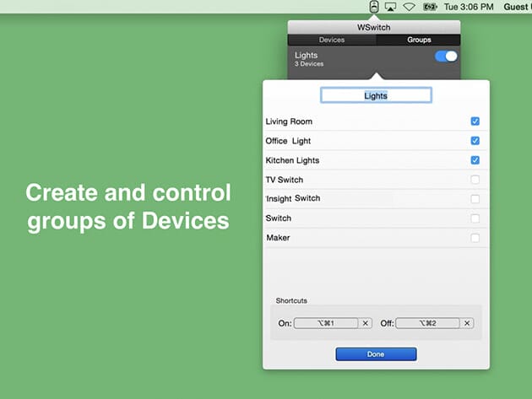Uncheck the Office Light checkbox
Viewport: 532px width, 399px height.
click(x=475, y=141)
